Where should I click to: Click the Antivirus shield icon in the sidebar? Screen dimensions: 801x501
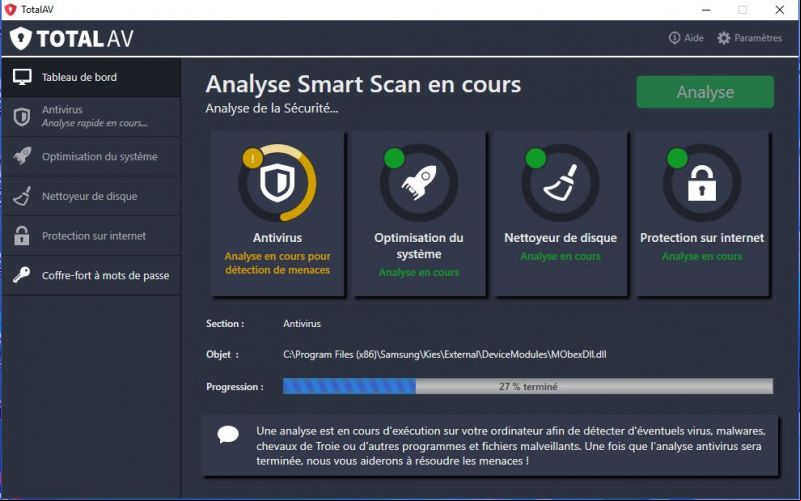pyautogui.click(x=21, y=116)
